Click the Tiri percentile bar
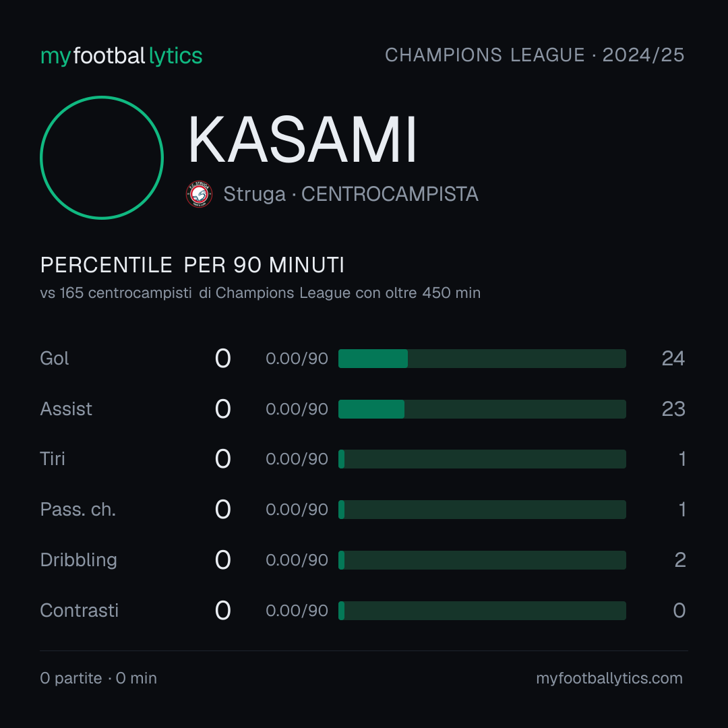 (482, 459)
